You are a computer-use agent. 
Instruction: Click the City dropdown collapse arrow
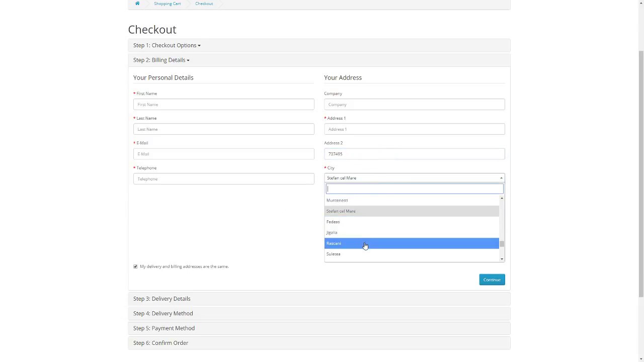(501, 178)
